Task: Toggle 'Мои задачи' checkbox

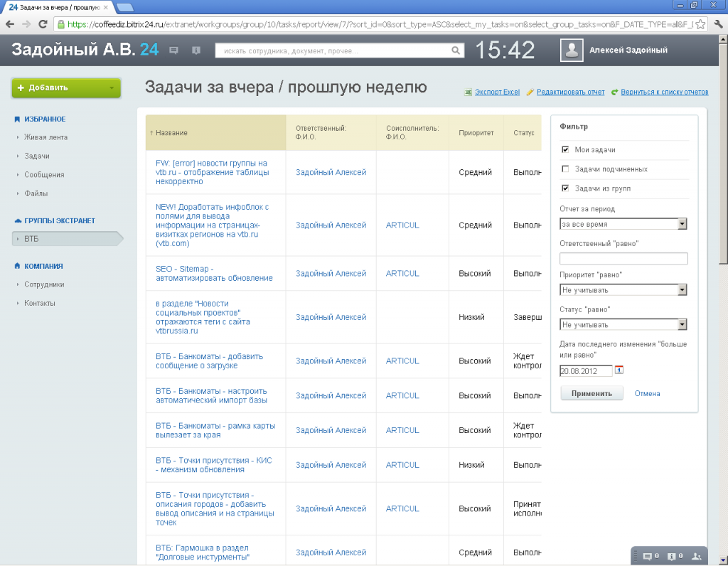Action: [x=565, y=149]
